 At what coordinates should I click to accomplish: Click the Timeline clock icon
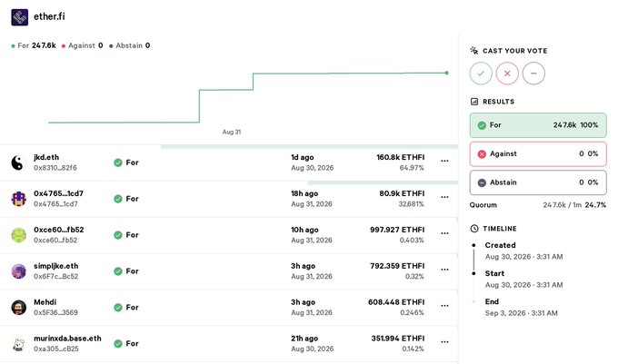(474, 229)
